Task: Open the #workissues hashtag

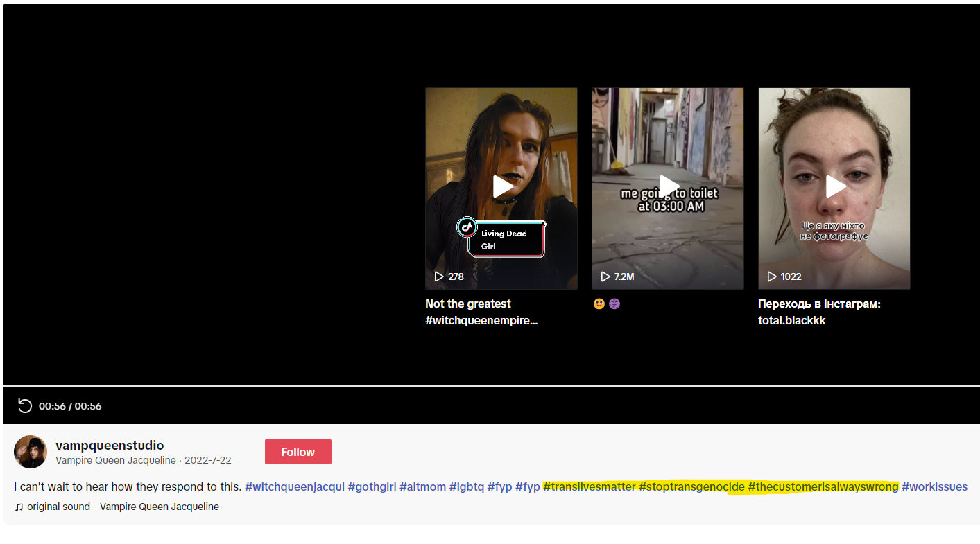Action: 935,486
